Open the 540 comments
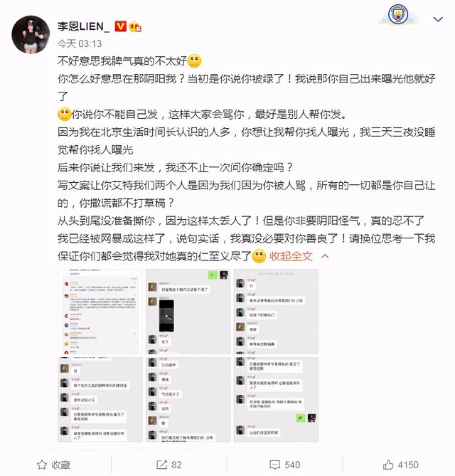The width and height of the screenshot is (455, 476). pyautogui.click(x=292, y=465)
